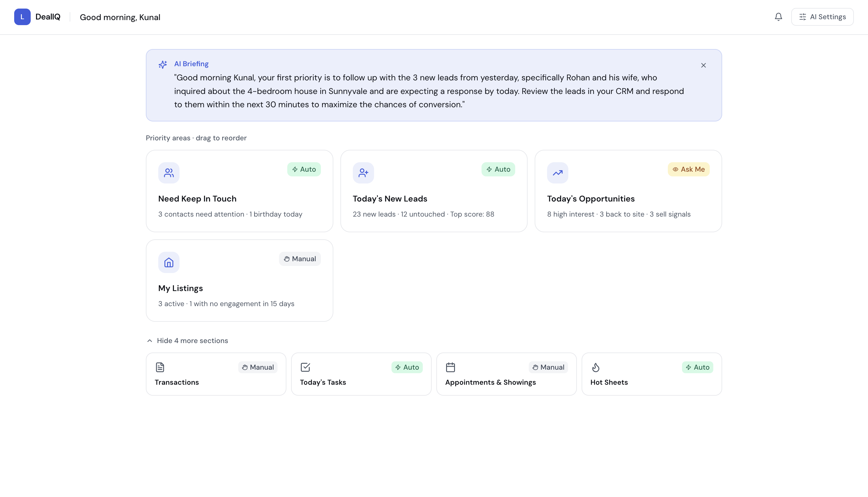Toggle the Ask Me badge on Today's Opportunities
The height and width of the screenshot is (497, 868).
tap(688, 169)
